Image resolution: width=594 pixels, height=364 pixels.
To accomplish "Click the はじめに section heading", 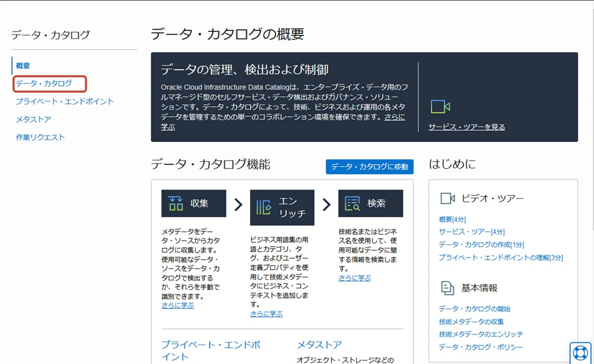I will (452, 164).
